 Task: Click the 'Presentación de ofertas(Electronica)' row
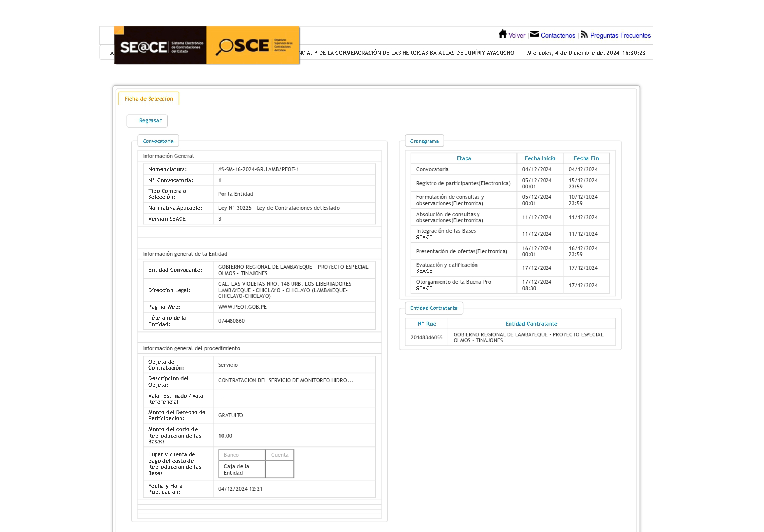510,251
